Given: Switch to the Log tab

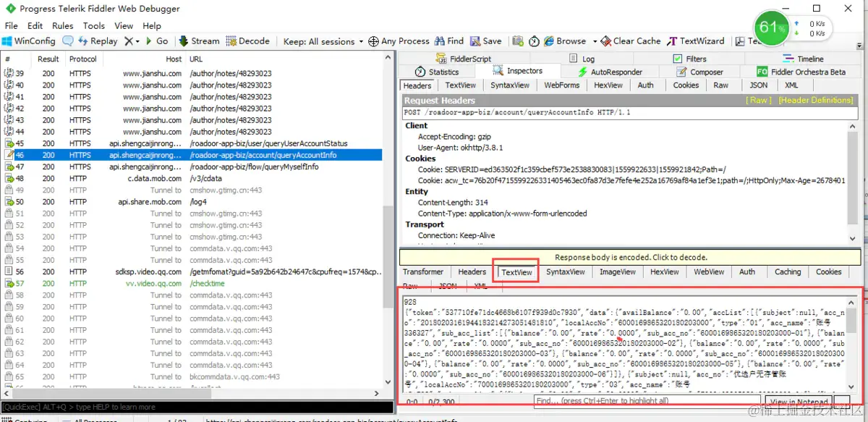Looking at the screenshot, I should tap(582, 59).
